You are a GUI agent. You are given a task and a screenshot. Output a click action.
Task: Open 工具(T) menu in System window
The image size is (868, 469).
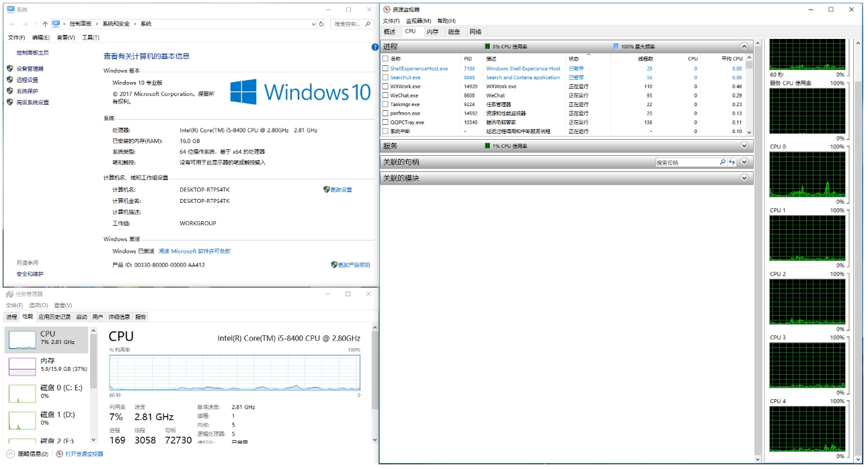(x=91, y=38)
